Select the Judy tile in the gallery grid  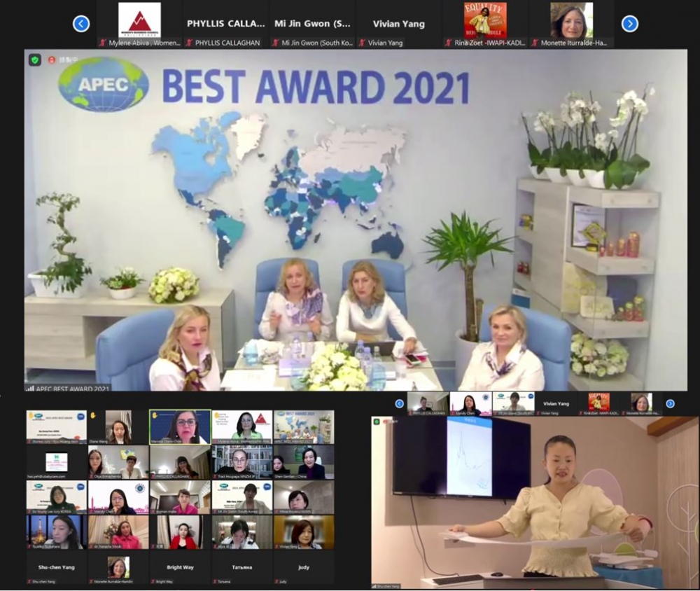pos(304,568)
